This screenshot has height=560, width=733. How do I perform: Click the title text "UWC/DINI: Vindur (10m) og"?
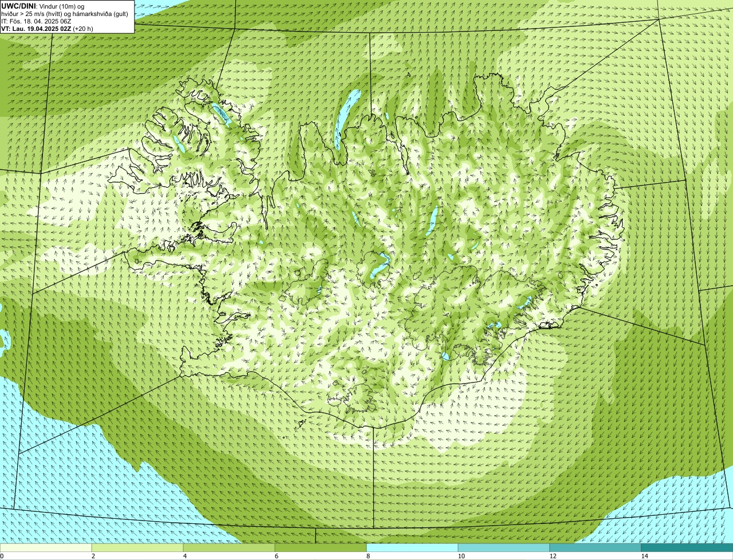42,6
